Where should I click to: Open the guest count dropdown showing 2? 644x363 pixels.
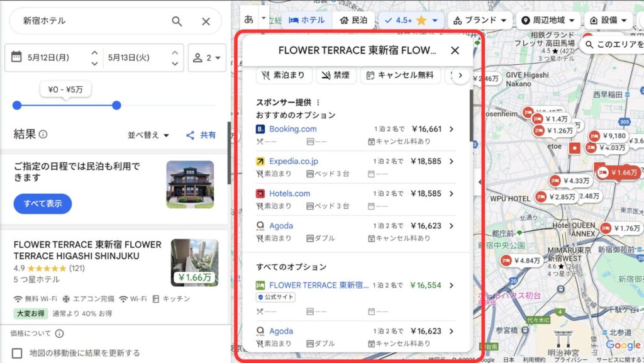click(207, 57)
